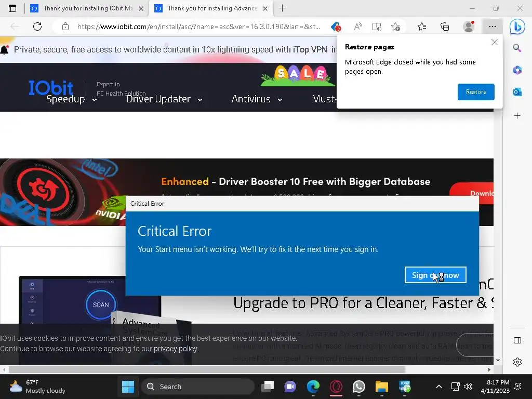Click the address bar URL
This screenshot has height=399, width=532.
198,26
